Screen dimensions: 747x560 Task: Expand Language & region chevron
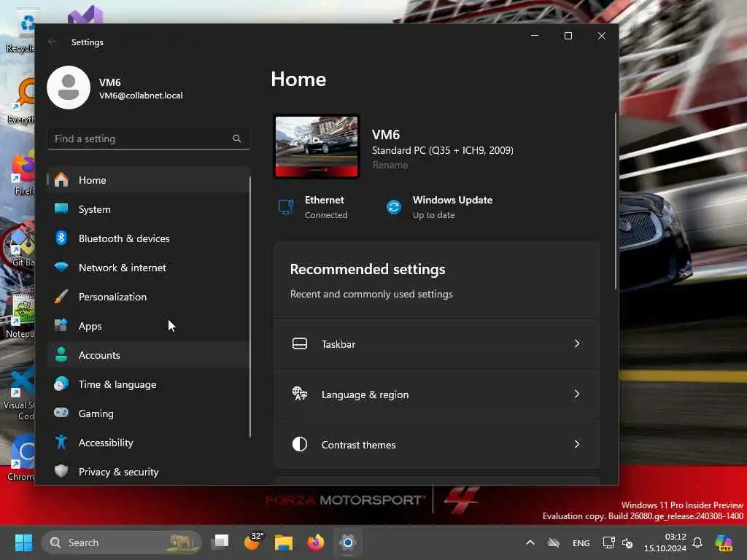click(x=577, y=394)
